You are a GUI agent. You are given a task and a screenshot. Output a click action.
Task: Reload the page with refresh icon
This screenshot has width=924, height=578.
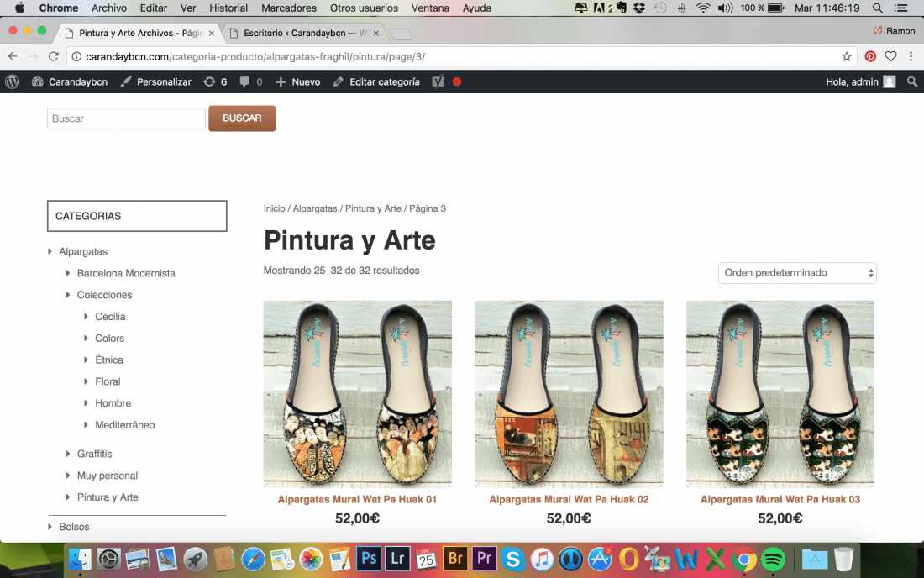tap(54, 56)
